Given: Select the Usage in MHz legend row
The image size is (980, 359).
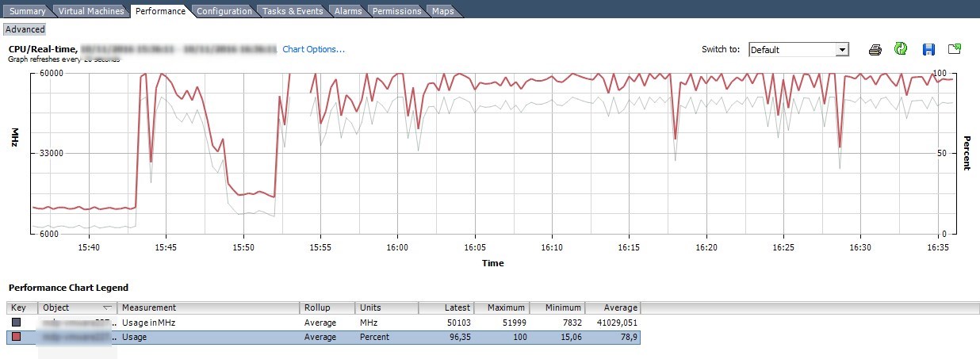Looking at the screenshot, I should point(317,323).
